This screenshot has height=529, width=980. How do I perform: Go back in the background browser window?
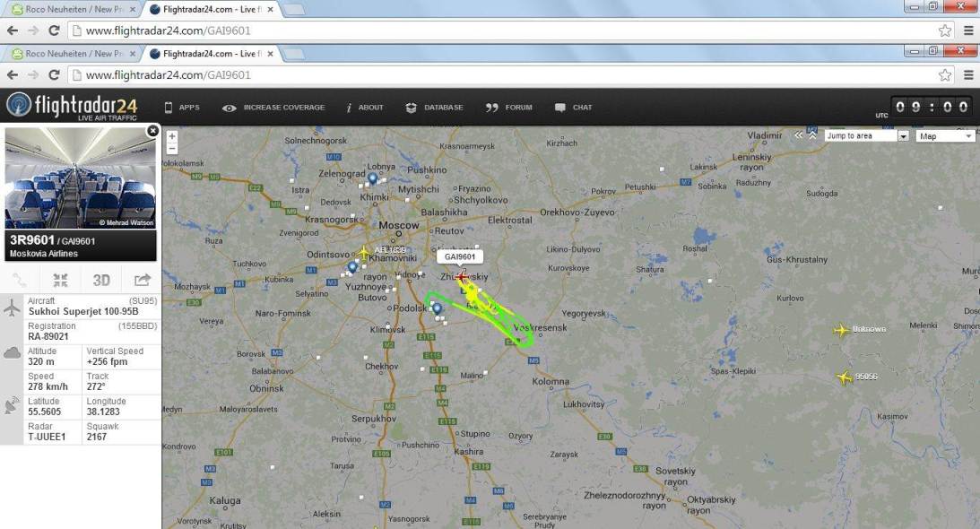[13, 30]
